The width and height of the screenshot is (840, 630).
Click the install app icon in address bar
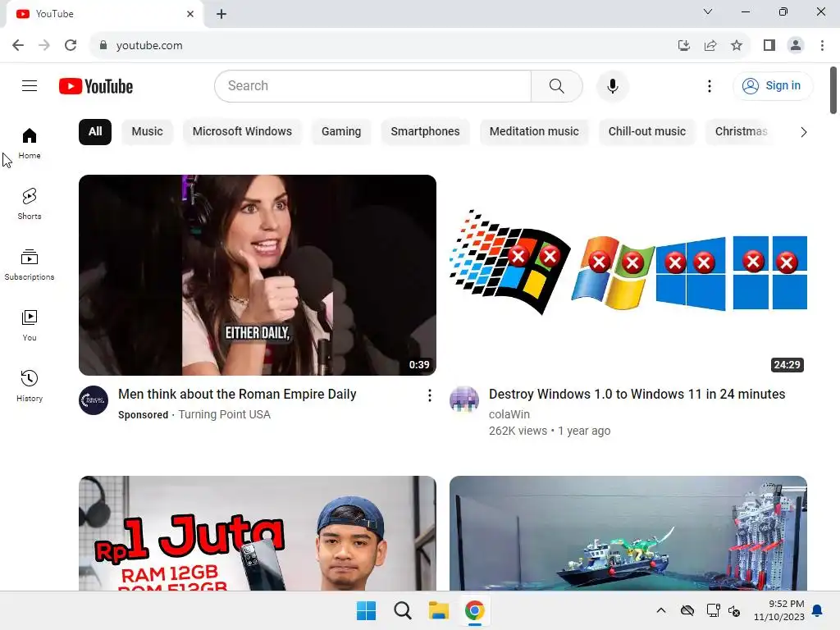tap(683, 46)
